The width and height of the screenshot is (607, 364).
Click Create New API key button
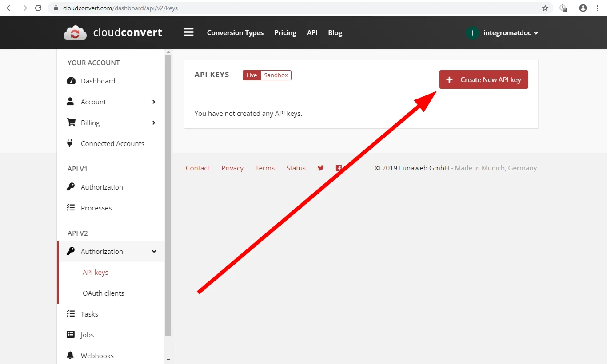[484, 79]
